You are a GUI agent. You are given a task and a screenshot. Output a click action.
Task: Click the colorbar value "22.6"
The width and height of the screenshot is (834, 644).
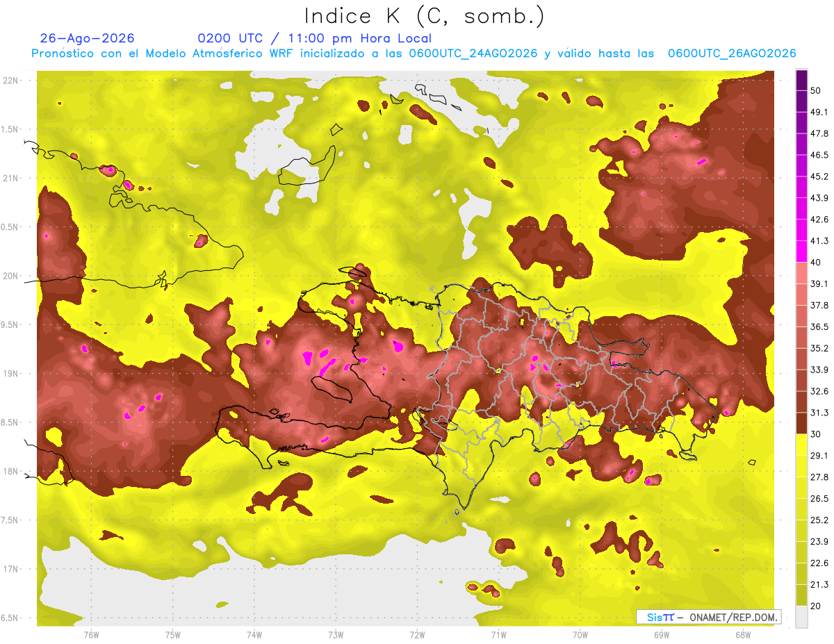click(819, 563)
